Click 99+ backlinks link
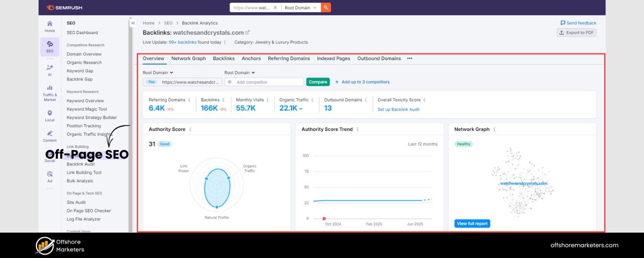 [x=182, y=42]
